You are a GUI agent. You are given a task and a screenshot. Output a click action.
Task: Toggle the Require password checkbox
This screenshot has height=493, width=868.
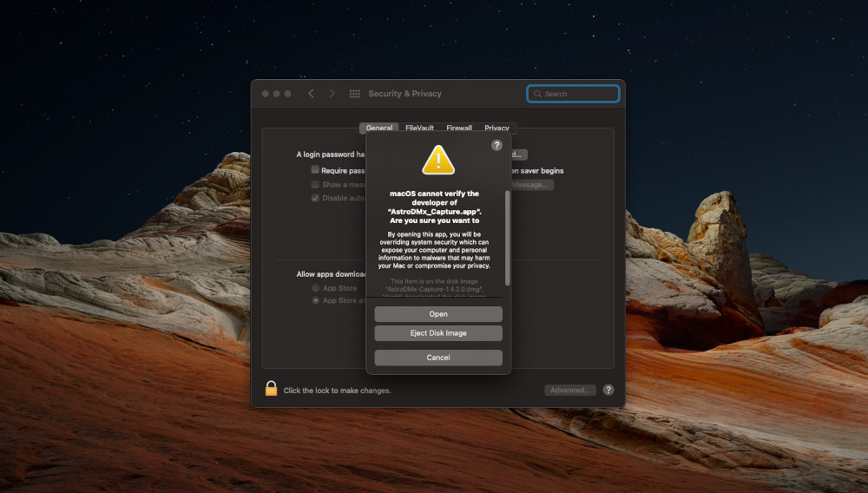pos(315,170)
